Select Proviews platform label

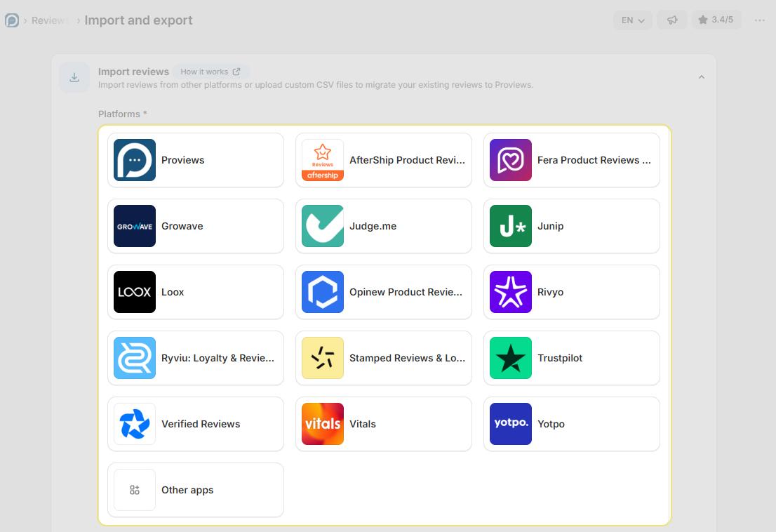coord(182,160)
